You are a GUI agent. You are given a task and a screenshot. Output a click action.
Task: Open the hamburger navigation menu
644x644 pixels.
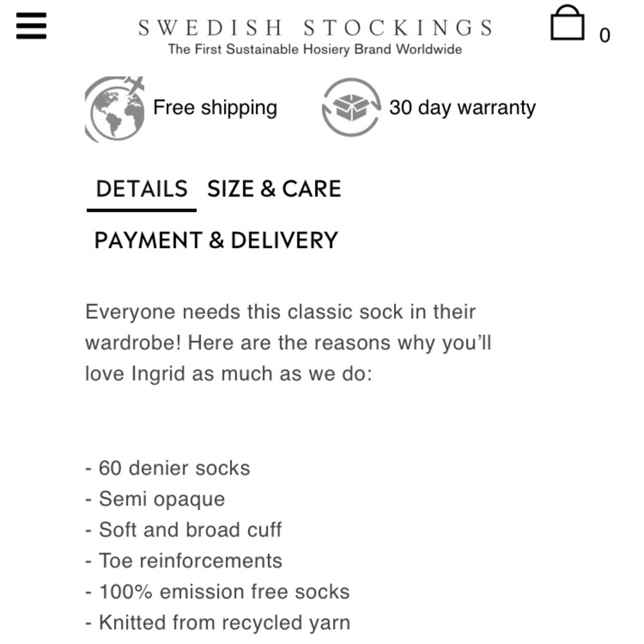31,24
